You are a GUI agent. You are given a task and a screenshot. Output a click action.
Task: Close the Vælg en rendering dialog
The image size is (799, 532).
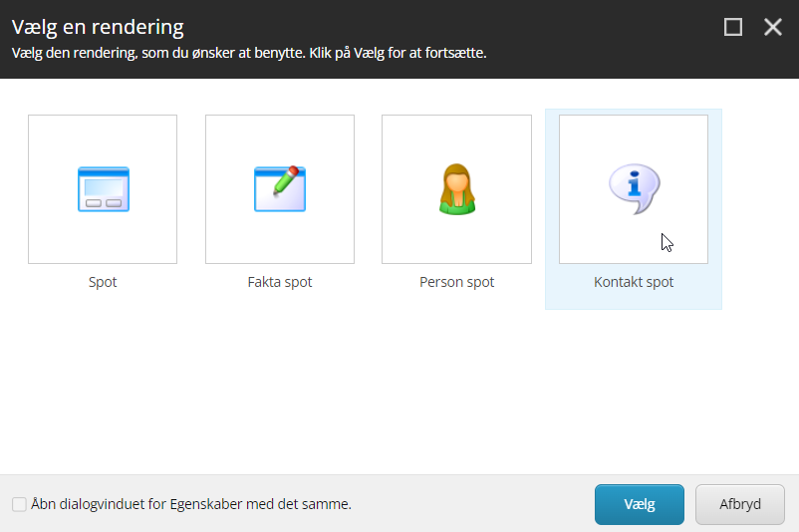(773, 27)
